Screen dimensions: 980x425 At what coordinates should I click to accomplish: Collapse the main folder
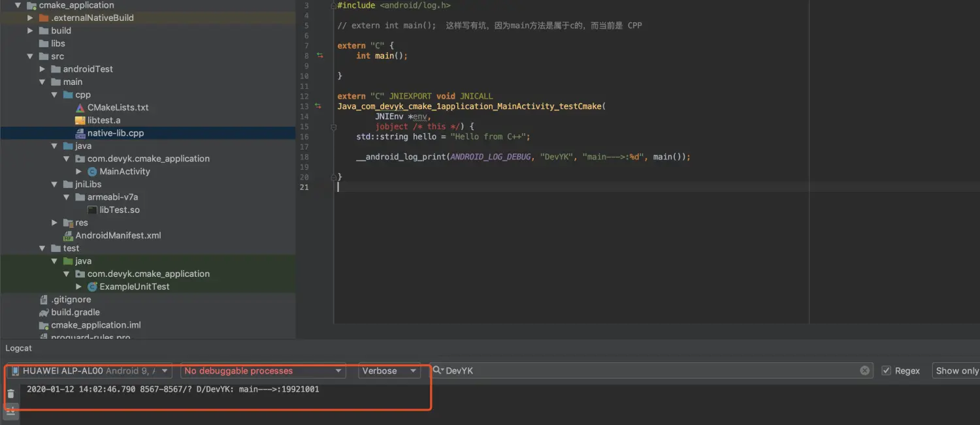coord(42,82)
